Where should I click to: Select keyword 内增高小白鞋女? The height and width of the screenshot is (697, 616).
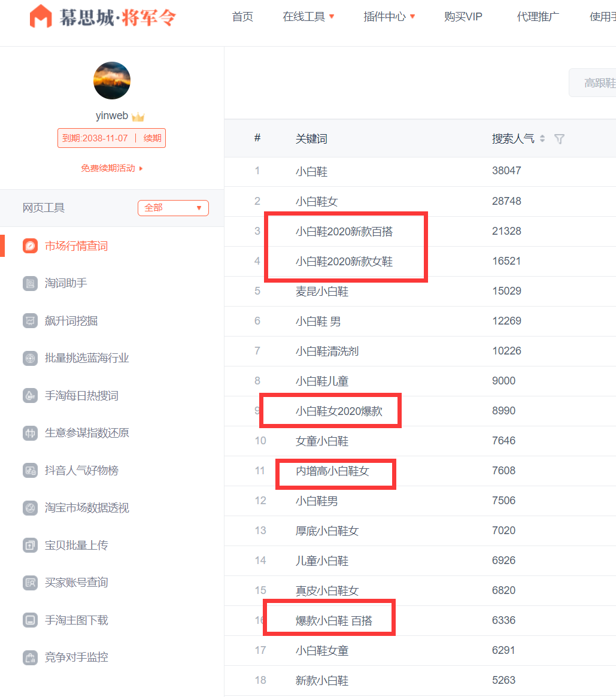(332, 471)
